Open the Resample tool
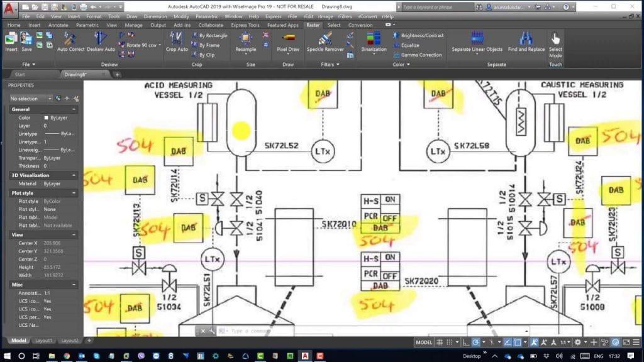Viewport: 644px width, 362px height. coord(246,43)
